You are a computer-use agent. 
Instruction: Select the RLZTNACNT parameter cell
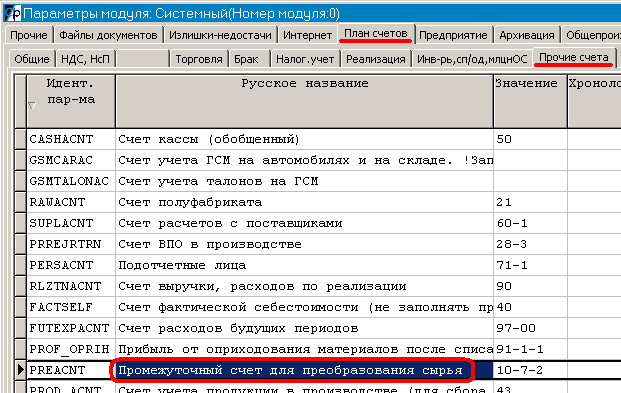[x=70, y=286]
